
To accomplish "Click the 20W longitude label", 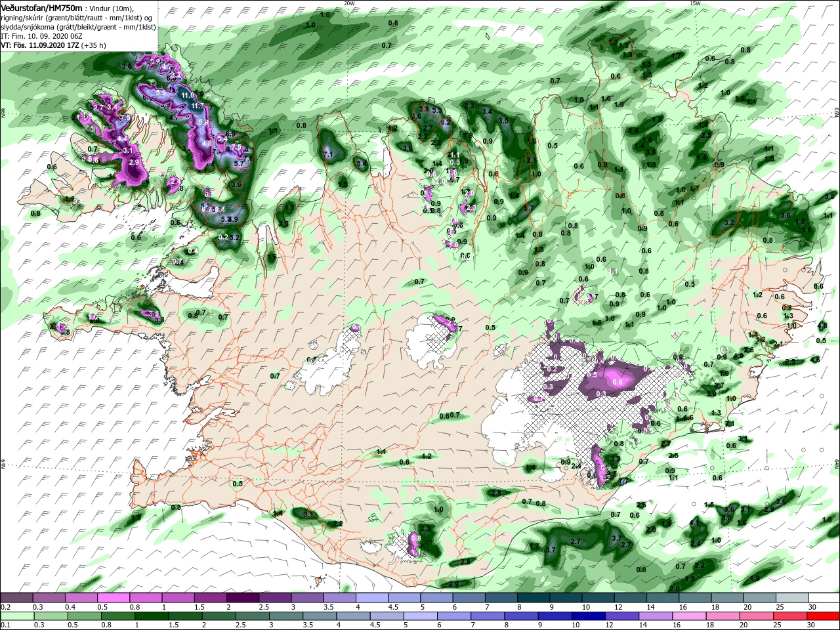I will (x=349, y=3).
